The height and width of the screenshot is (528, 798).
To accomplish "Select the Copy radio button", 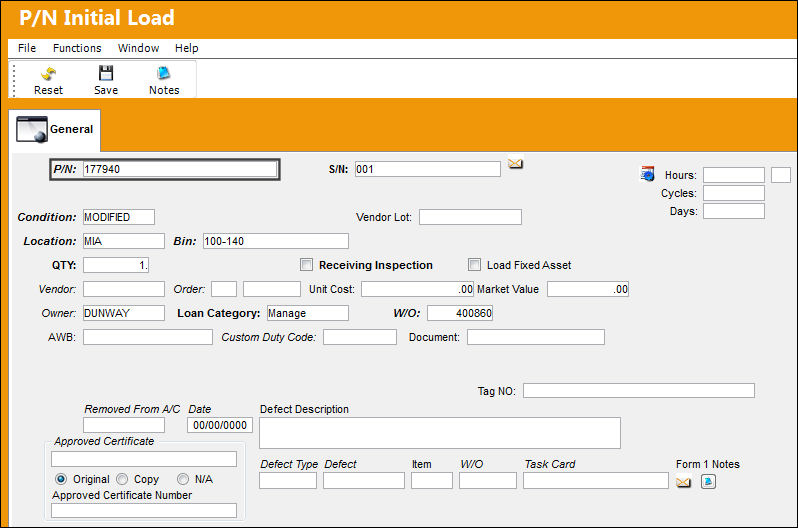I will 122,479.
